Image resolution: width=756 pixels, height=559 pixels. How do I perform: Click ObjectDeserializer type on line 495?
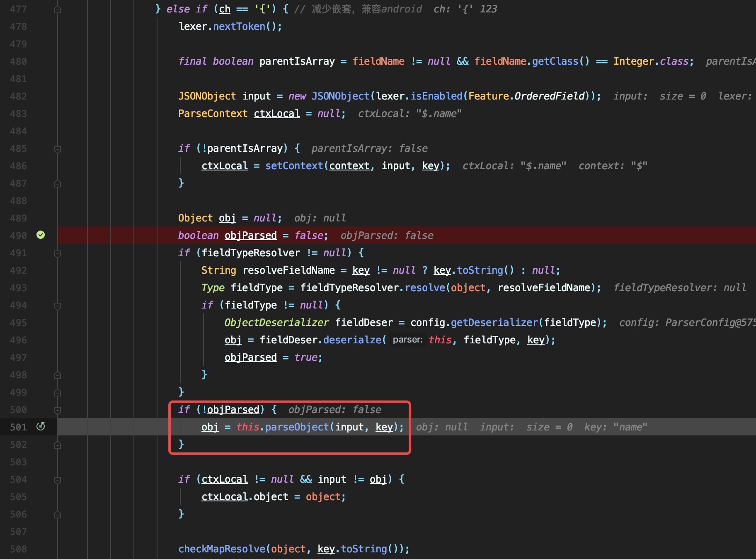tap(276, 323)
